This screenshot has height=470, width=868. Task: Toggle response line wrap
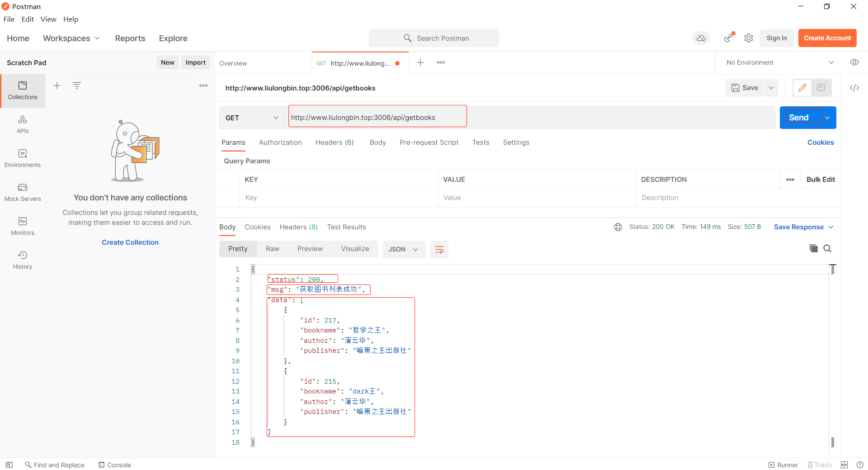pos(439,249)
